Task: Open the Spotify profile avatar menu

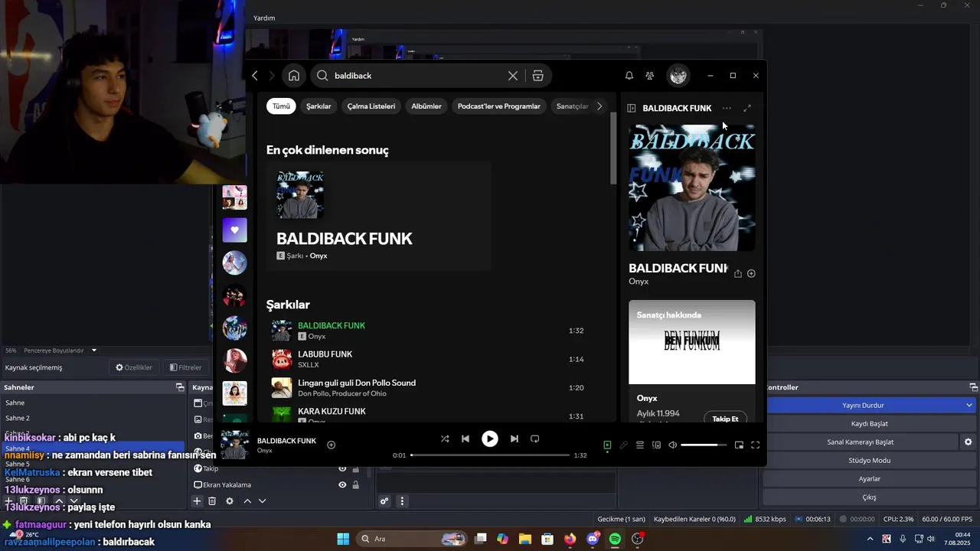Action: (678, 76)
